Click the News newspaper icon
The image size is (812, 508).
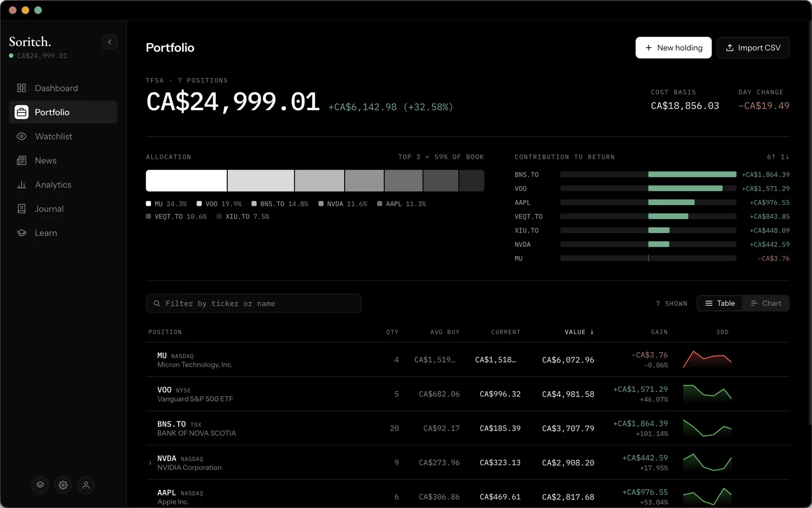(x=21, y=161)
